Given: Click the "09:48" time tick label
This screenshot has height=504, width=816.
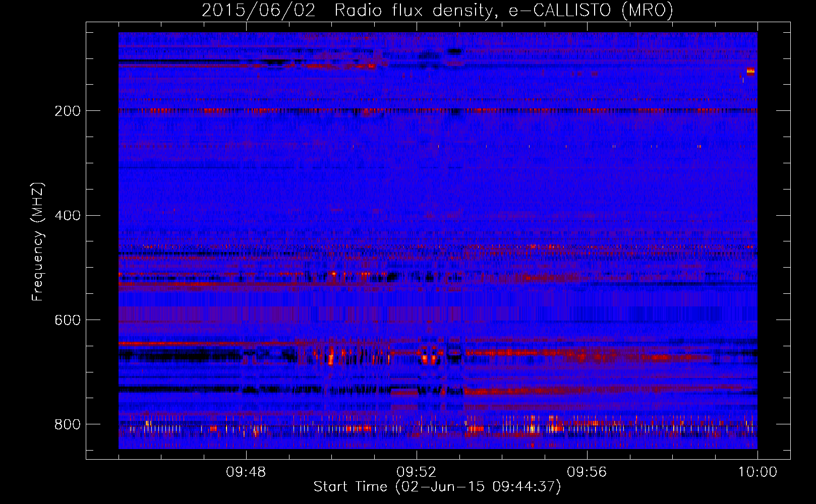Looking at the screenshot, I should point(246,472).
